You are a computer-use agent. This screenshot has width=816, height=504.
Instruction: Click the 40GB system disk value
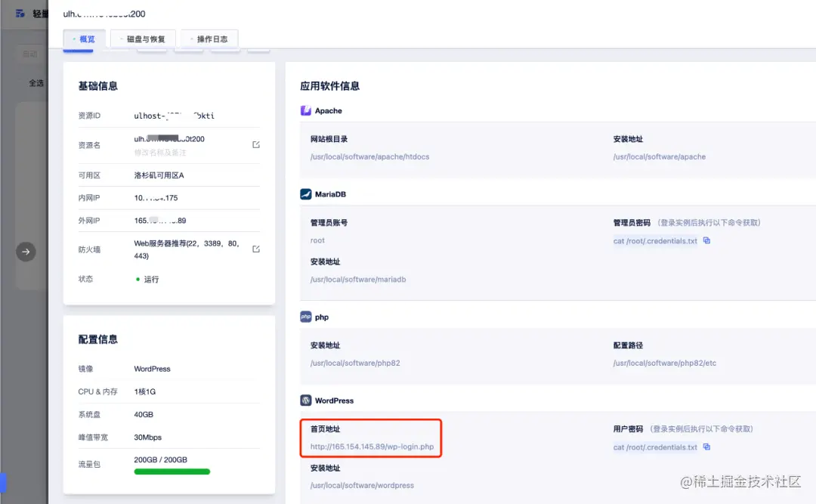tap(144, 414)
